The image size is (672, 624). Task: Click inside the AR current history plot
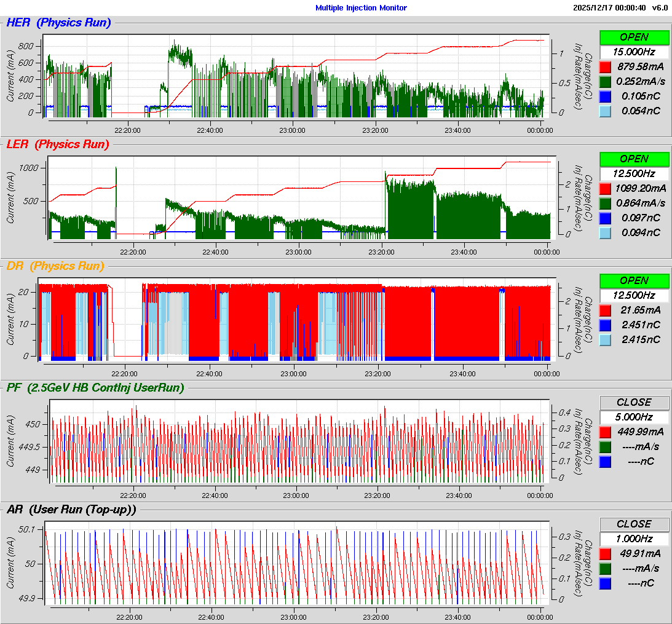[x=296, y=563]
